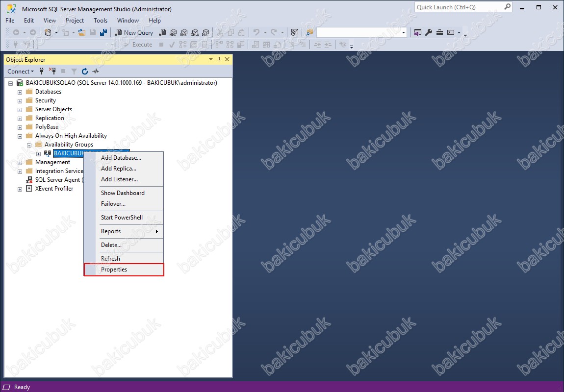Expand the Replication folder node
The width and height of the screenshot is (564, 392).
20,119
